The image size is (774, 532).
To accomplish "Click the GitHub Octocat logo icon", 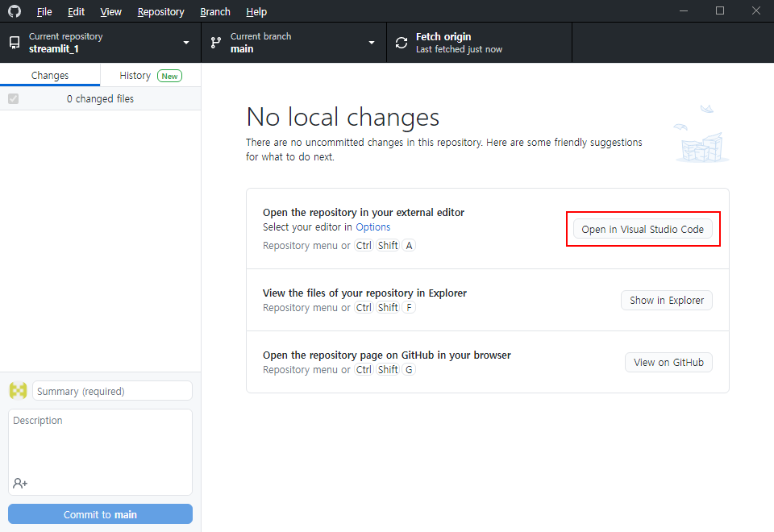I will pos(15,10).
